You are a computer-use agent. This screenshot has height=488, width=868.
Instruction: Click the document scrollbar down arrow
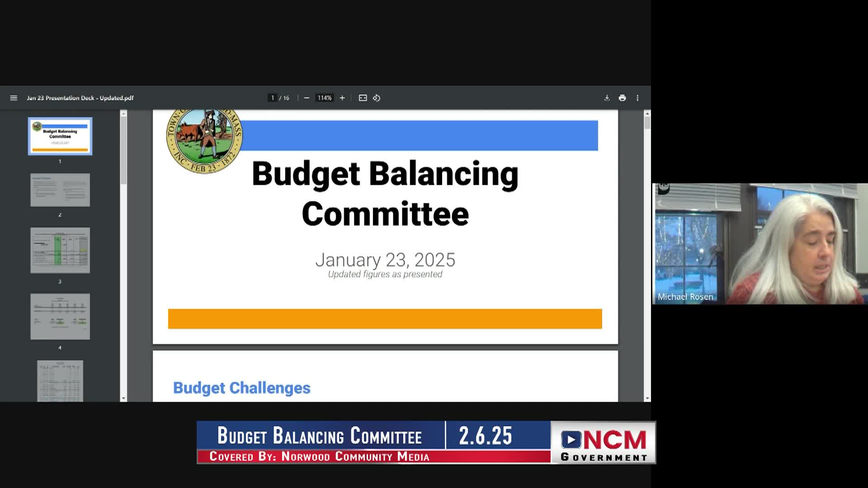click(647, 398)
